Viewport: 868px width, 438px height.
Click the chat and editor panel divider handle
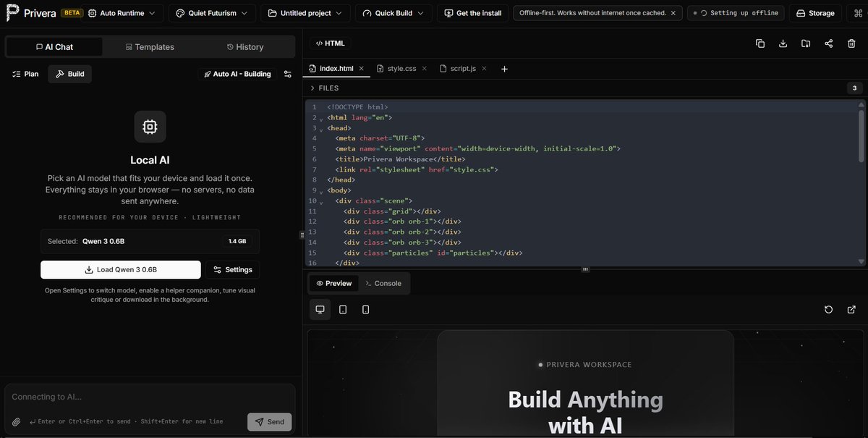click(x=301, y=235)
